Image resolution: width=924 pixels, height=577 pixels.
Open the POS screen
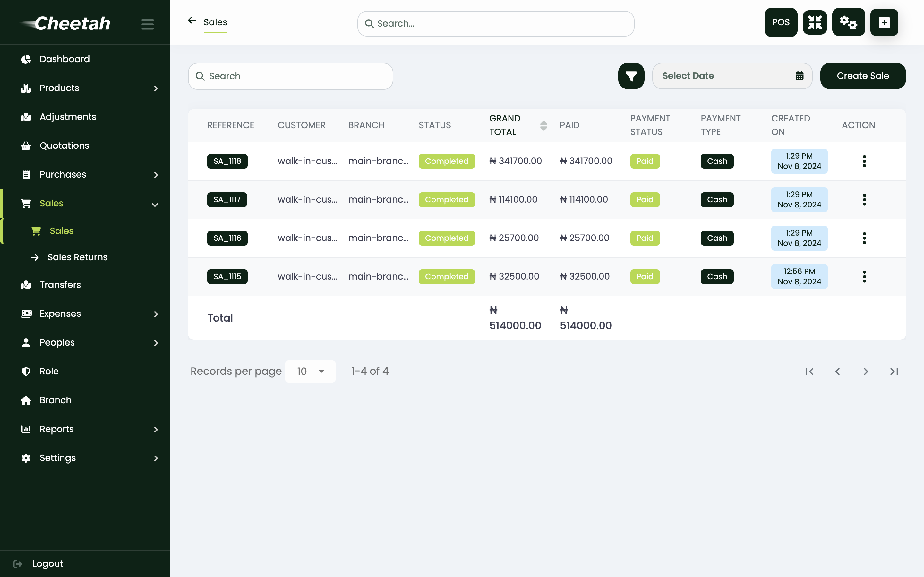coord(781,22)
